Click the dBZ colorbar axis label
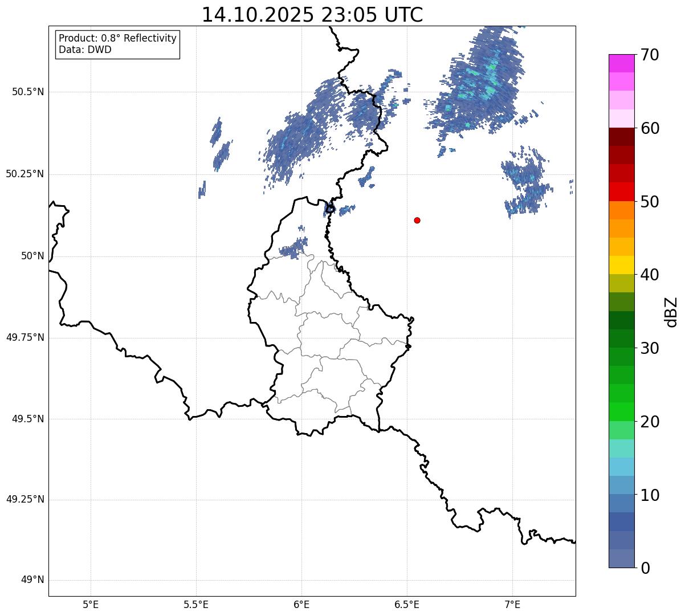 coord(671,311)
